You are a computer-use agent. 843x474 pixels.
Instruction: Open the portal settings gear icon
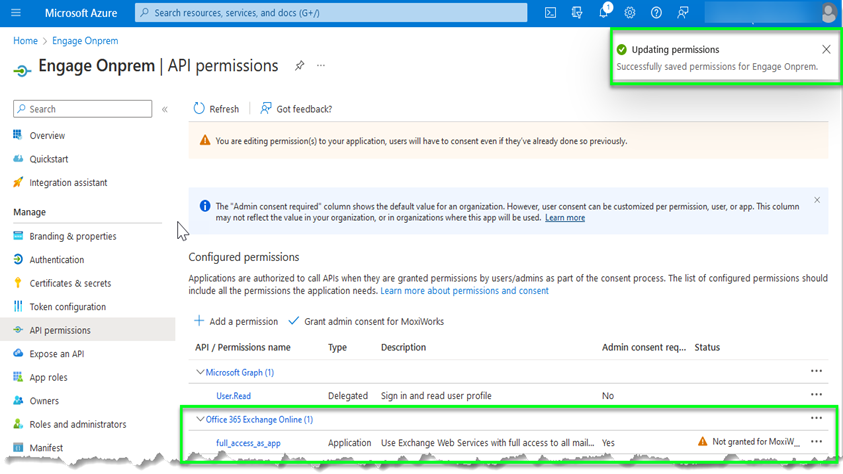[630, 13]
